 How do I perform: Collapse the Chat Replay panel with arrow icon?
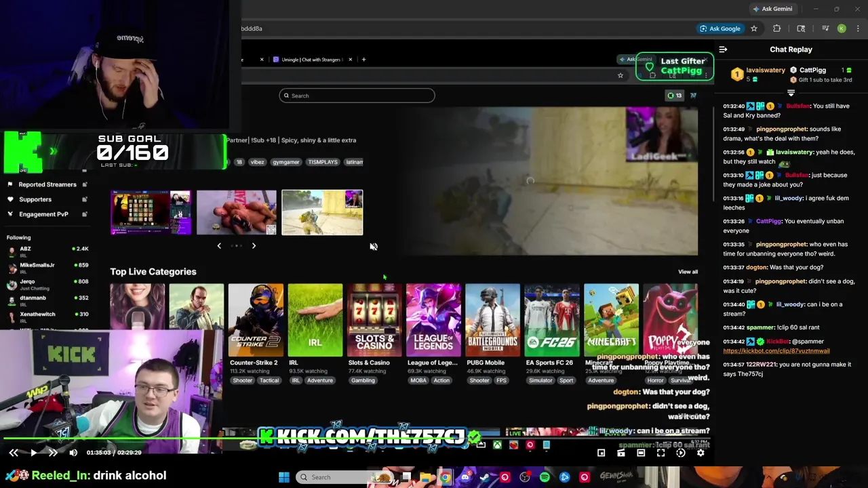click(723, 49)
